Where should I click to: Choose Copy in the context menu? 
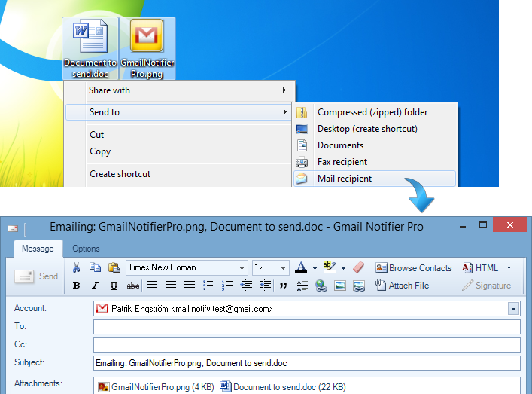[x=100, y=151]
